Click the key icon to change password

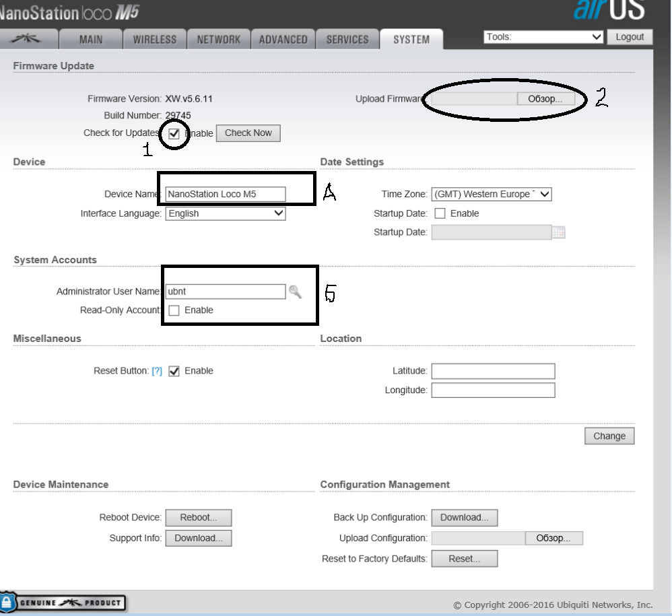tap(294, 292)
